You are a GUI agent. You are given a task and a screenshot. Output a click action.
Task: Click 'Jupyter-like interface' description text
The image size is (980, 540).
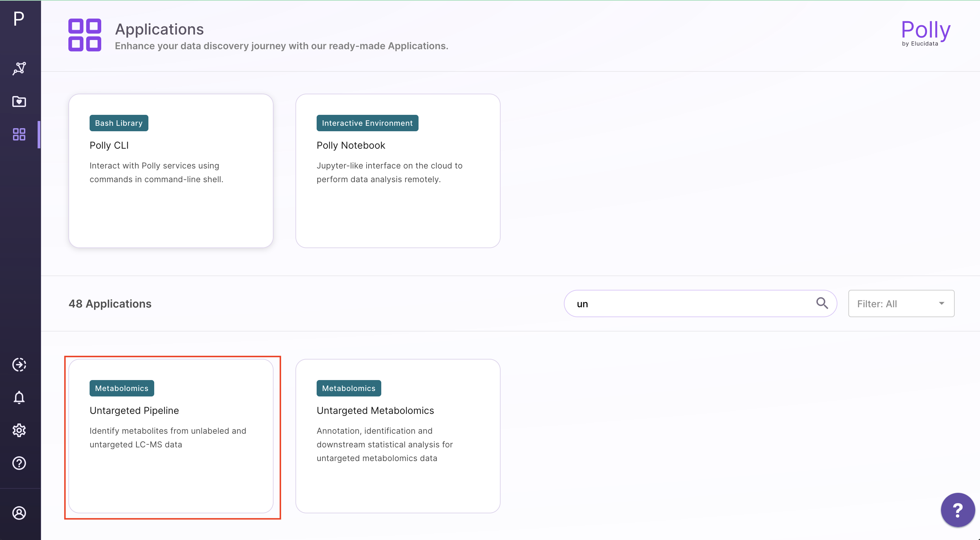click(389, 172)
